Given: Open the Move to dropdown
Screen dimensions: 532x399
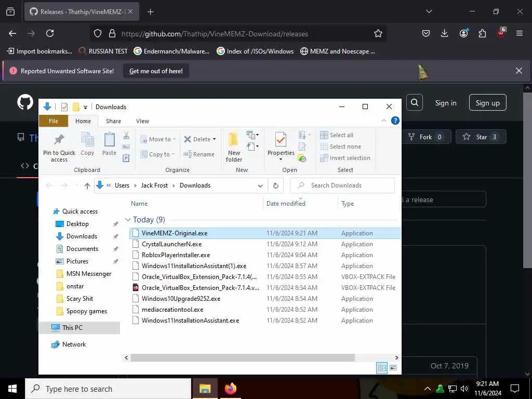Looking at the screenshot, I should click(x=158, y=139).
